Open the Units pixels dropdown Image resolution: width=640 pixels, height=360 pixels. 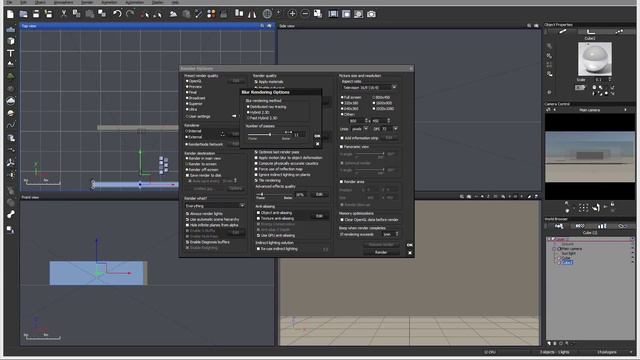(360, 129)
